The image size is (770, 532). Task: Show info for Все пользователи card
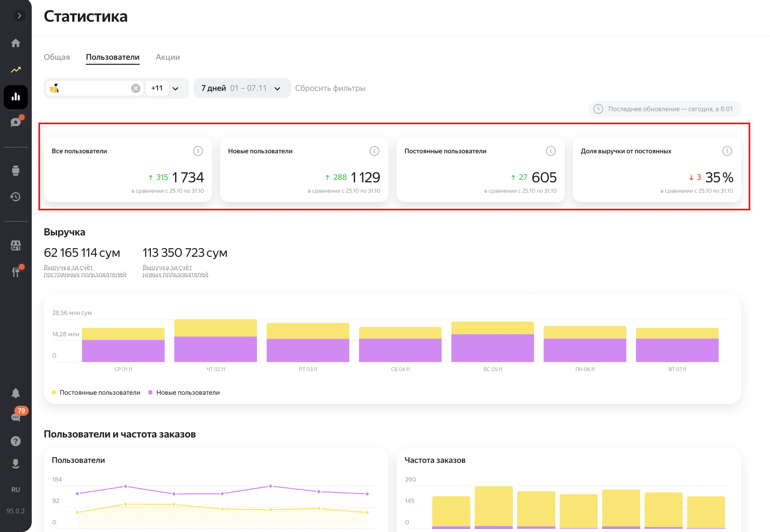tap(198, 151)
